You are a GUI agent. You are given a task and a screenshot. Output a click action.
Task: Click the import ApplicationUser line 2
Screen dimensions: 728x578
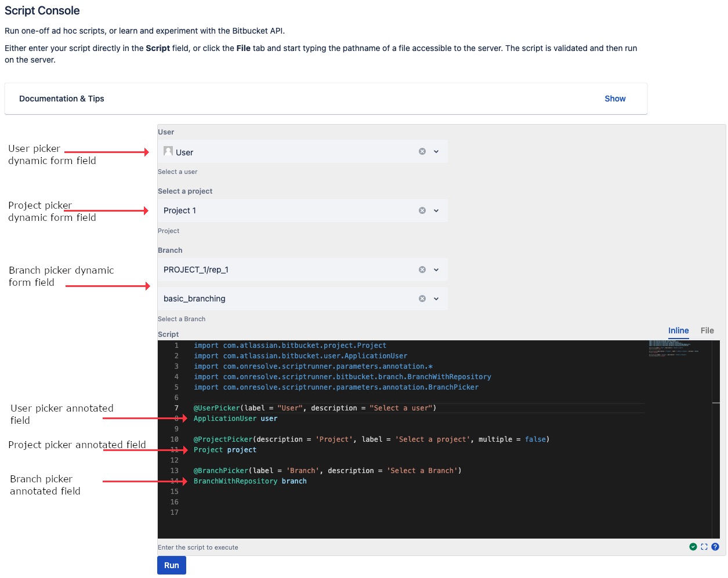pyautogui.click(x=300, y=356)
